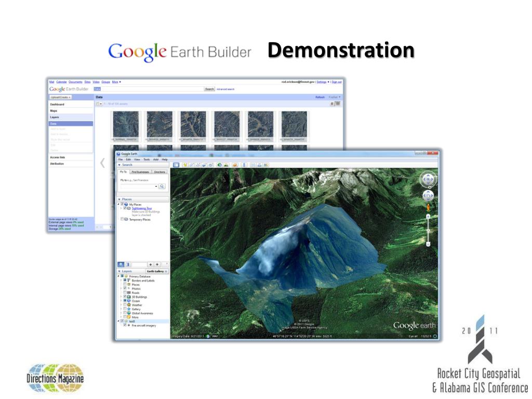The image size is (532, 399).
Task: Open the View menu in Google Earth
Action: click(137, 159)
